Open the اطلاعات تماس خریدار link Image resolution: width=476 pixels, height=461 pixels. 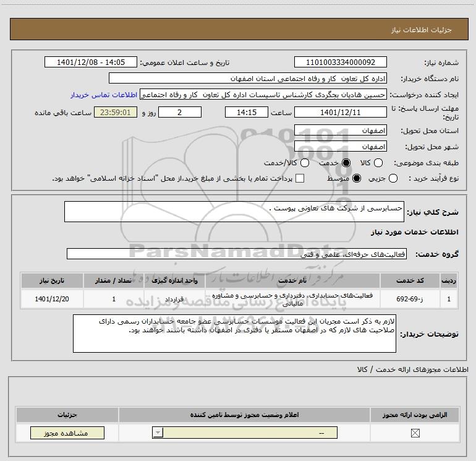(x=104, y=95)
